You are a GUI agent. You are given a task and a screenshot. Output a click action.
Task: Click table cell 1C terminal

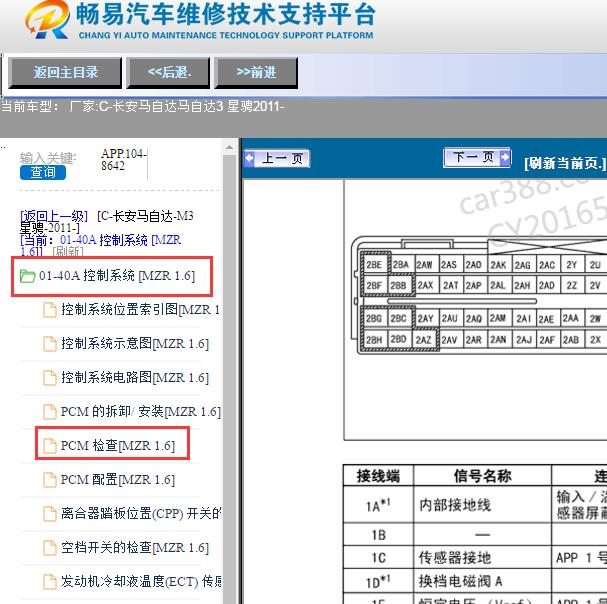(x=378, y=558)
